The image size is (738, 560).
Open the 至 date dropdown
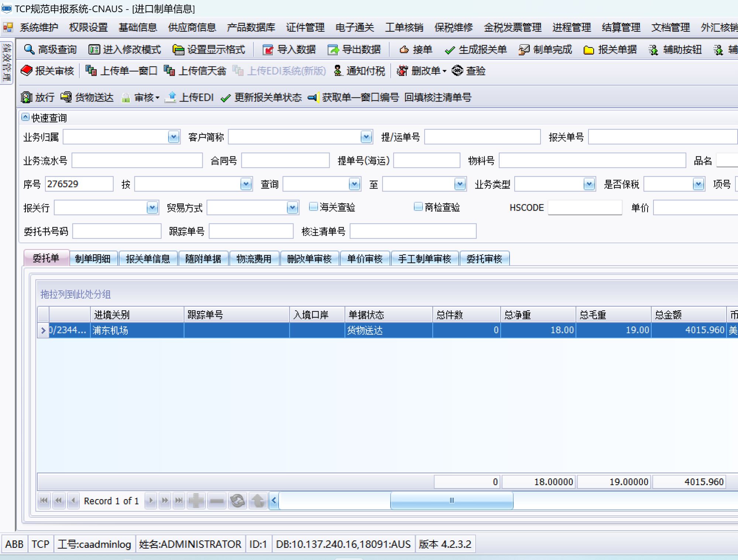(460, 184)
